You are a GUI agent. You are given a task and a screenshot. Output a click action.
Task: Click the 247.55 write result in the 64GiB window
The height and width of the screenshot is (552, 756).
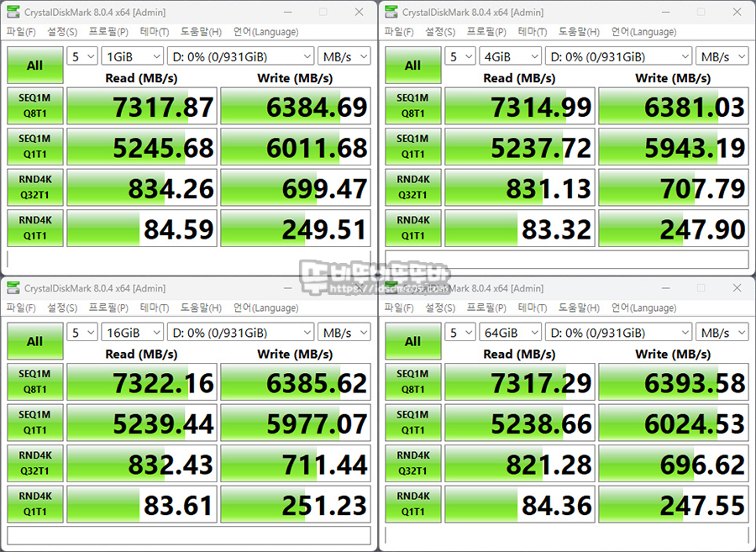(674, 504)
